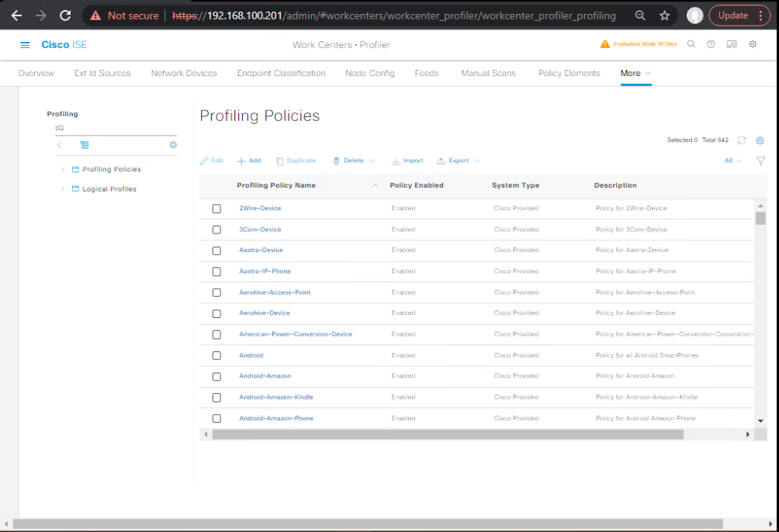Image resolution: width=779 pixels, height=532 pixels.
Task: Select the Android row checkbox
Action: (x=216, y=355)
